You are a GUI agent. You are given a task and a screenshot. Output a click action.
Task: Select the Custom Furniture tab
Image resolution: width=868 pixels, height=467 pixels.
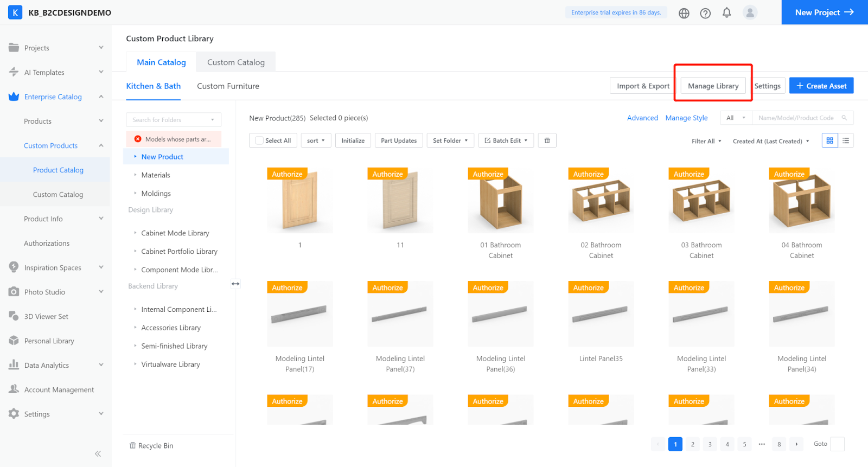228,86
